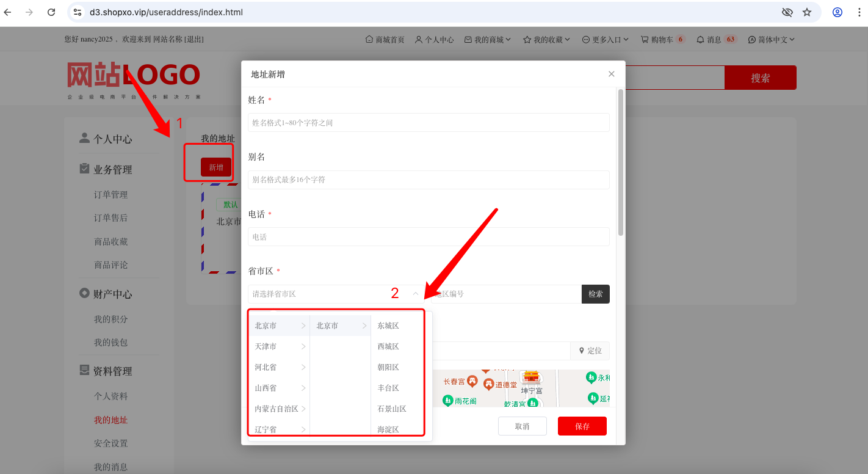Open 我的钱包 in the sidebar
Screen dimensions: 868x474
[111, 343]
